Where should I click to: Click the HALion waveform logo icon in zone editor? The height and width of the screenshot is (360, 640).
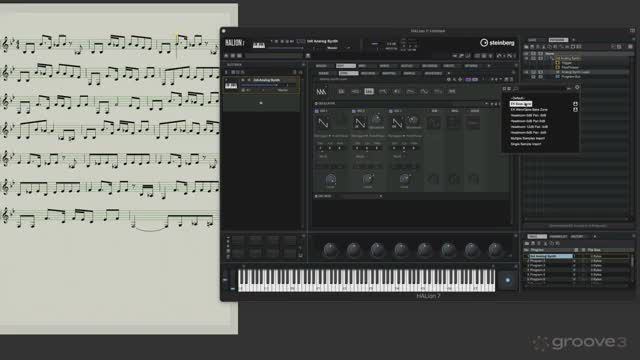click(321, 91)
